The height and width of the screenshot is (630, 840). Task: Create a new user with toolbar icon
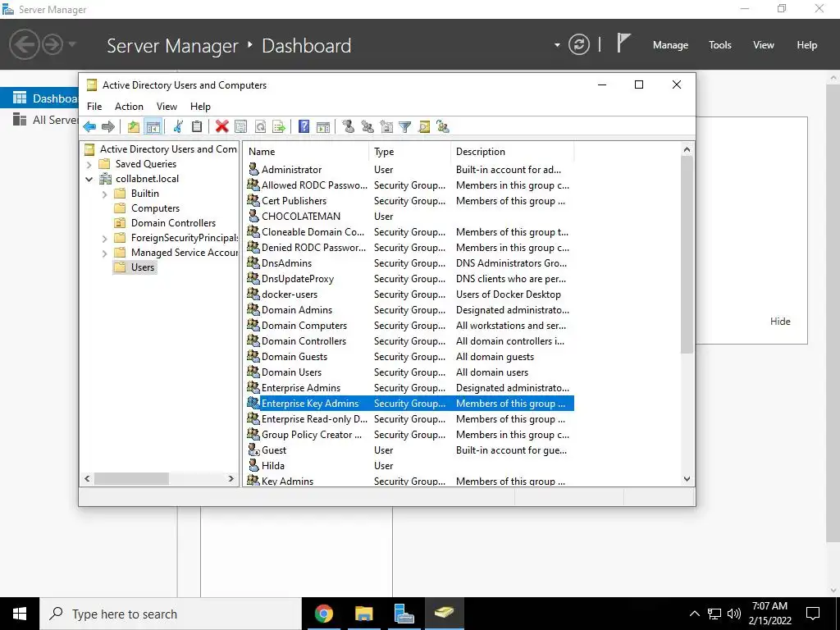coord(348,127)
